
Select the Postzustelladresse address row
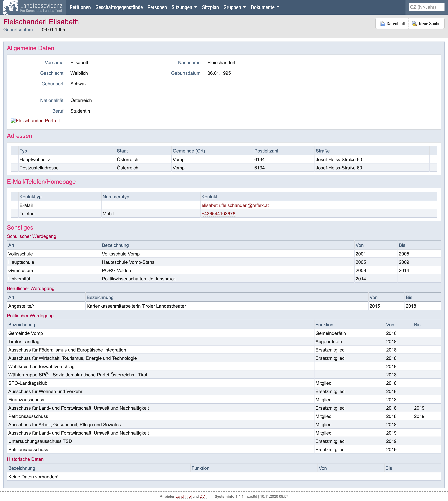[224, 168]
